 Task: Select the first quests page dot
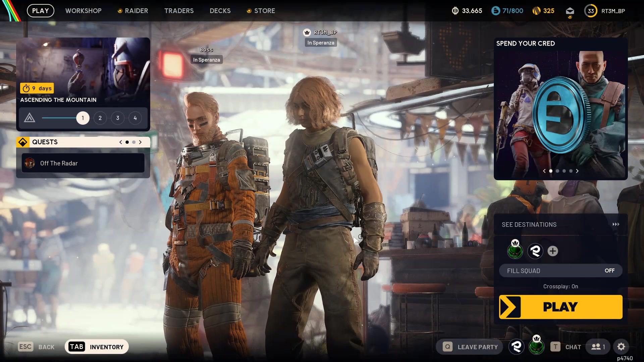click(127, 142)
